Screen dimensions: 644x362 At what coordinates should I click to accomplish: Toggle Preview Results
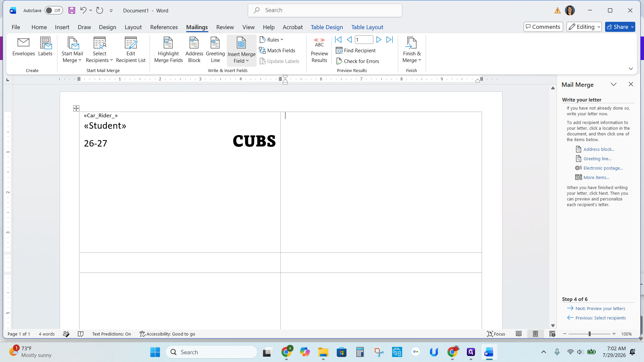click(319, 50)
